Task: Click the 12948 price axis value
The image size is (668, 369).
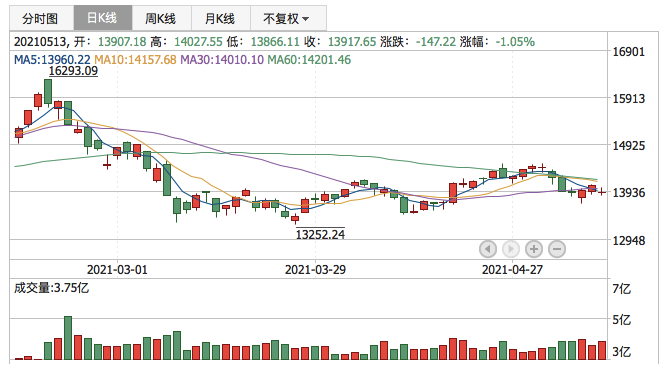Action: coord(629,241)
